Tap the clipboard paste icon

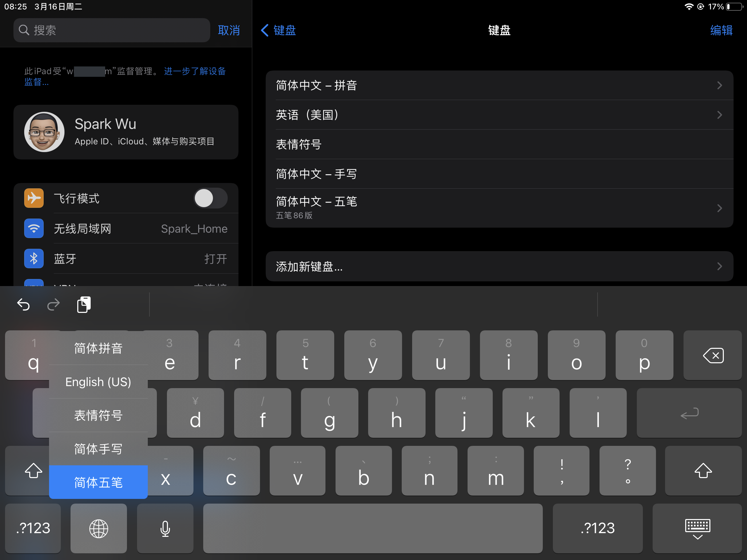pos(84,305)
